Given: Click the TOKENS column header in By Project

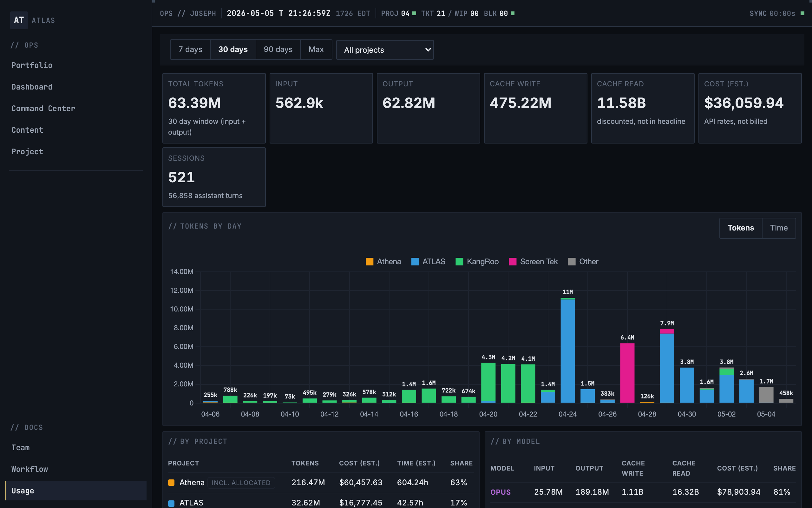Looking at the screenshot, I should point(305,463).
